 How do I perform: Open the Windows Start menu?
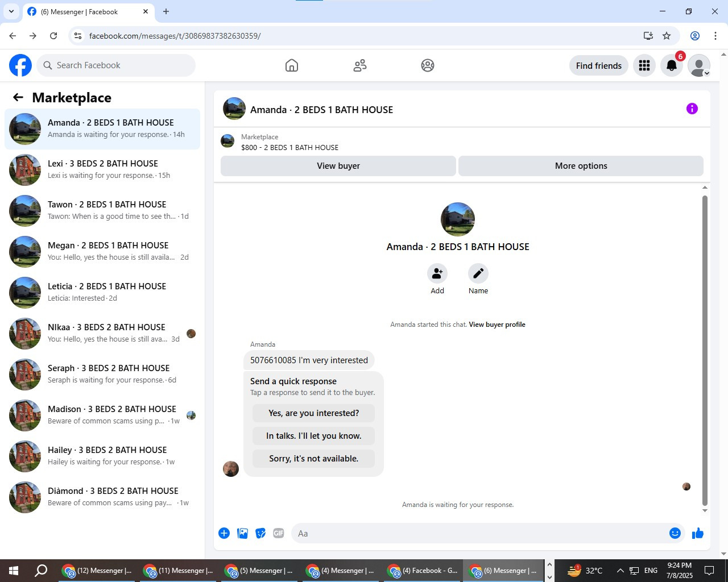click(14, 571)
